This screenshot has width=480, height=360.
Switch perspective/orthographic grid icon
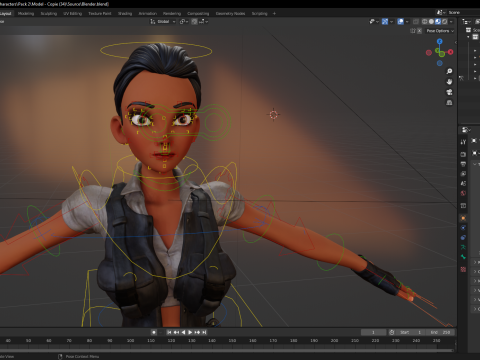pyautogui.click(x=449, y=103)
